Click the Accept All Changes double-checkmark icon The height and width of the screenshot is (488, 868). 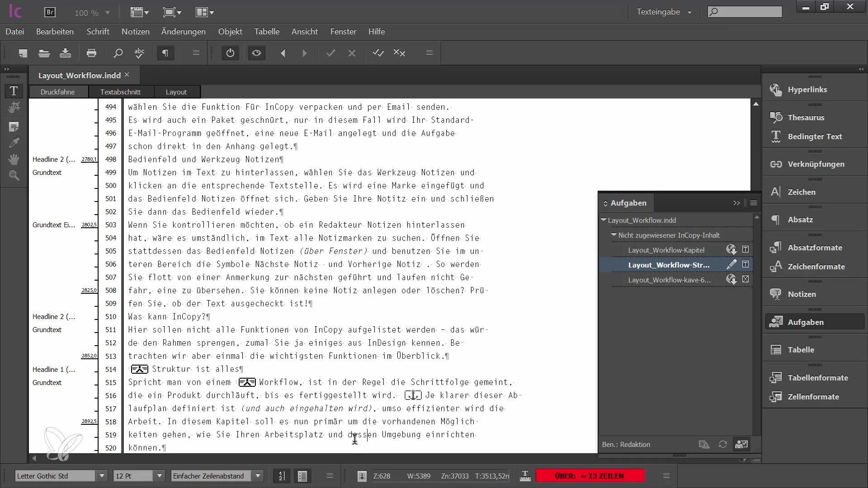[x=378, y=54]
